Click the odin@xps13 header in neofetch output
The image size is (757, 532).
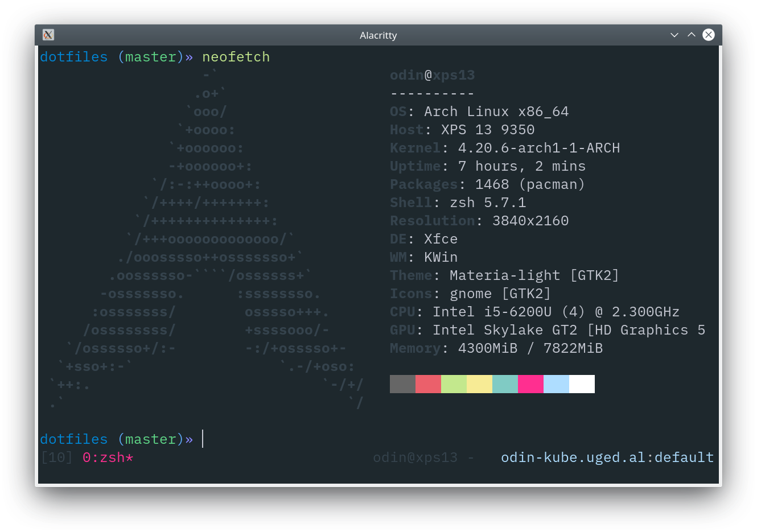433,75
